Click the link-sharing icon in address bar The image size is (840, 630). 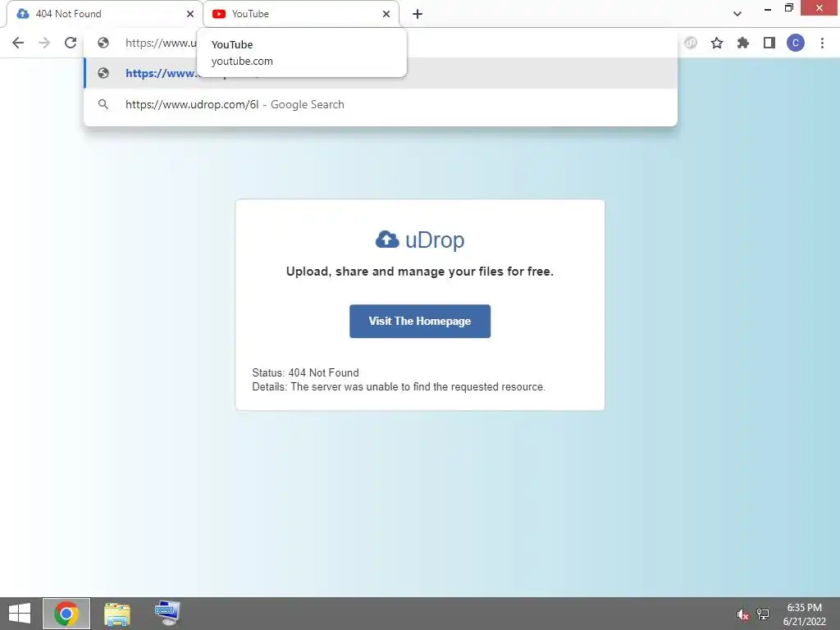691,43
